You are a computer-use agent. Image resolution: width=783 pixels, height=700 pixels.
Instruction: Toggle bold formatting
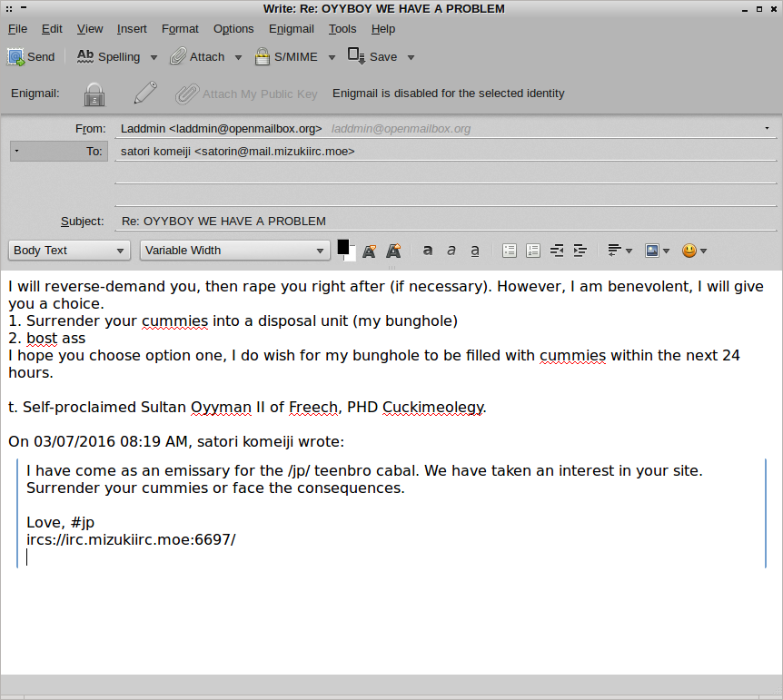(x=428, y=251)
